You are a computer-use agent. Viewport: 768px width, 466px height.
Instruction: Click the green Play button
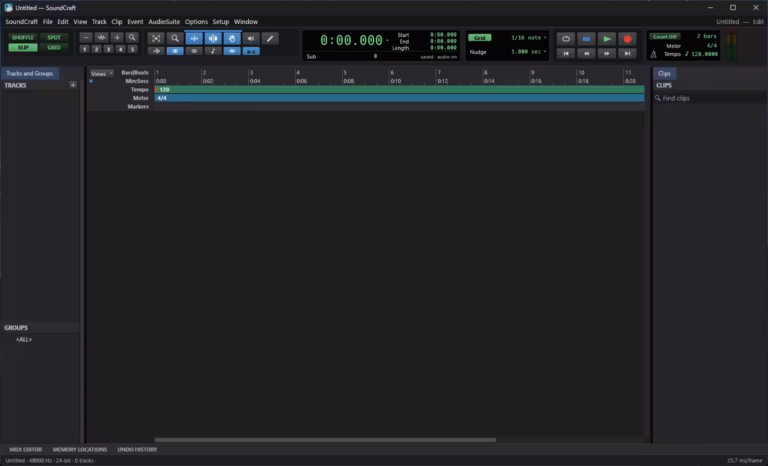607,39
